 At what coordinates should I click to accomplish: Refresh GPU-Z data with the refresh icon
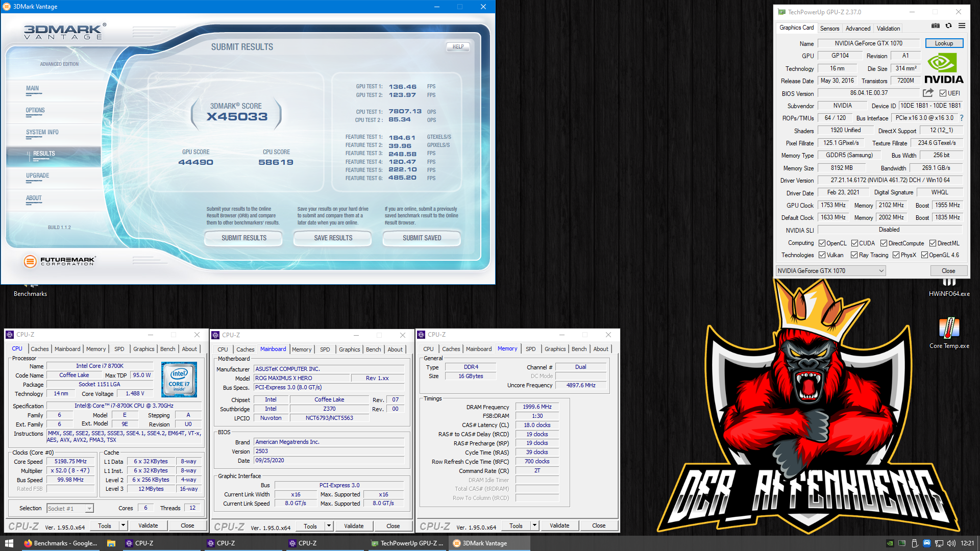948,26
